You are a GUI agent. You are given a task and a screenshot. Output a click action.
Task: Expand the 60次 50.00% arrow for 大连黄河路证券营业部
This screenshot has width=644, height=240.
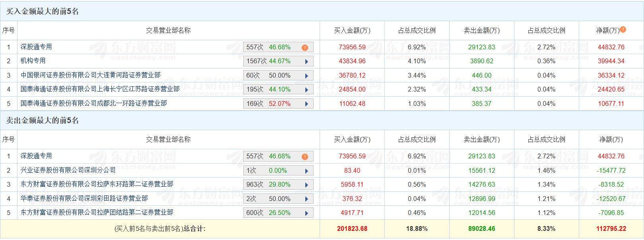306,76
